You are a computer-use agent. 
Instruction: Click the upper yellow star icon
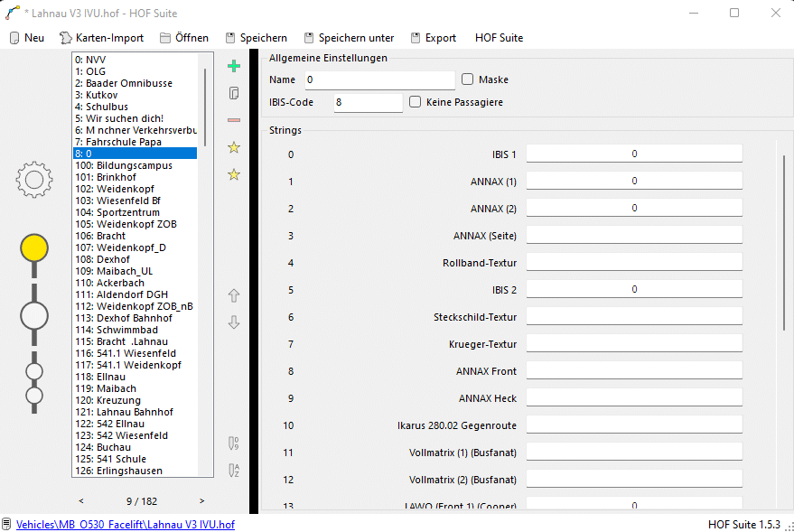(234, 147)
